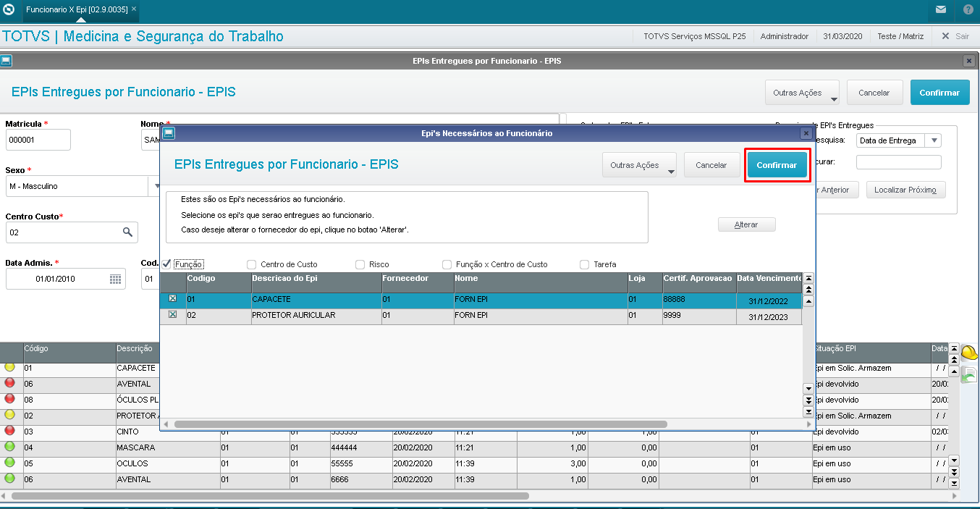
Task: Click the document with green return arrow icon
Action: [x=968, y=374]
